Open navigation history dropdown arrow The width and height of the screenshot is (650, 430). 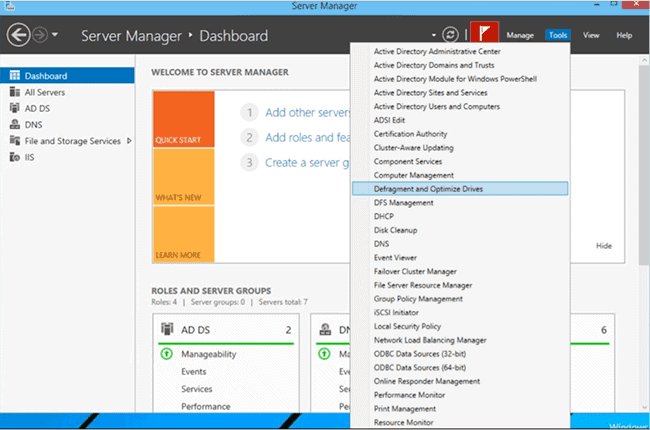pos(55,35)
